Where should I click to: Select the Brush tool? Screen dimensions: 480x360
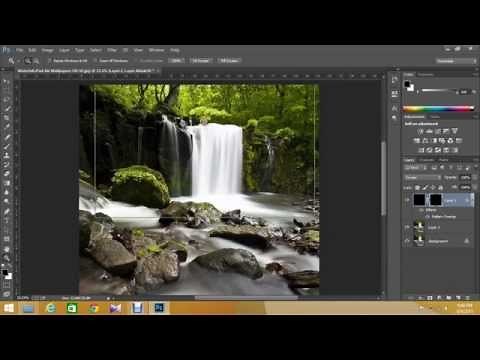(x=6, y=146)
